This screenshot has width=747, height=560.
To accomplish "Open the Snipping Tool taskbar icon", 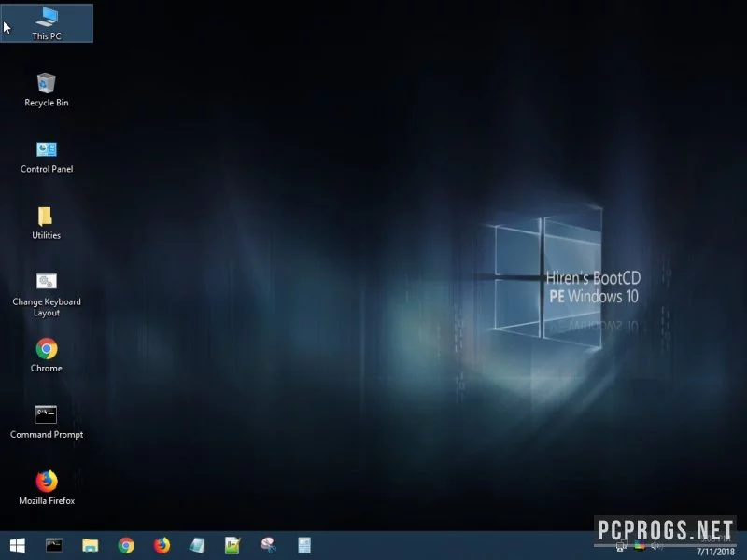I will [268, 545].
